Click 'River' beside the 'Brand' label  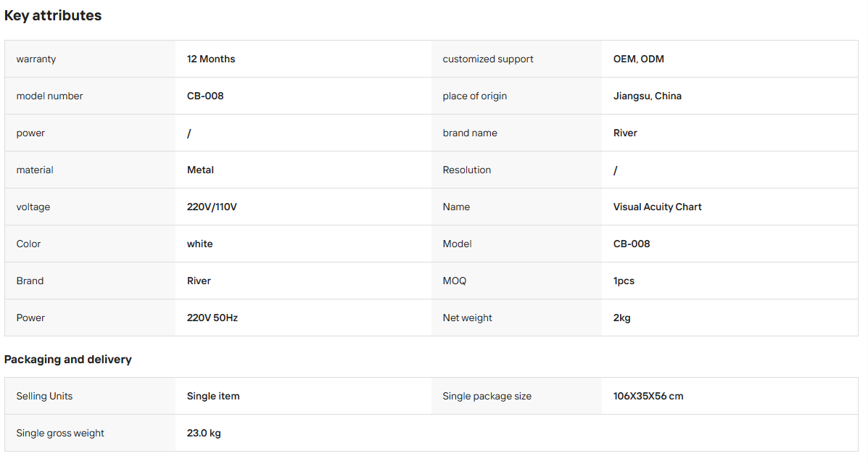pos(199,281)
